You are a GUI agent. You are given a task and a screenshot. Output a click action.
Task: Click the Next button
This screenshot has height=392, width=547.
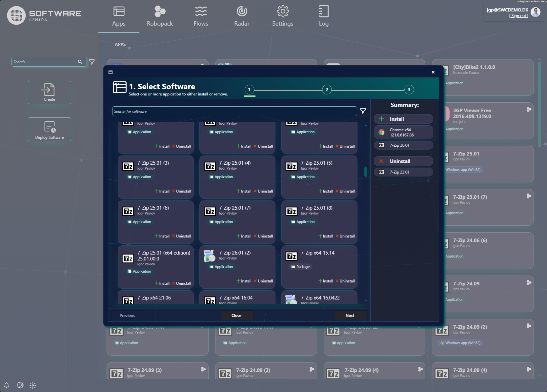click(x=350, y=316)
